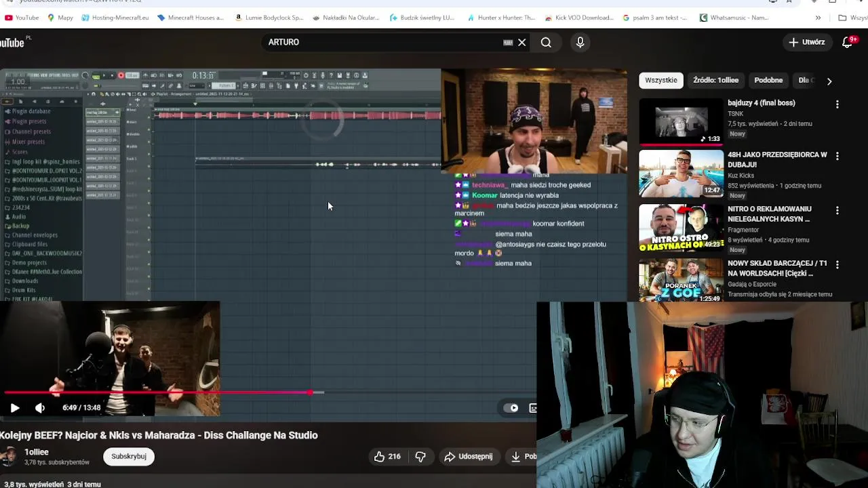Select the Podobne filter chip
868x488 pixels.
(768, 80)
